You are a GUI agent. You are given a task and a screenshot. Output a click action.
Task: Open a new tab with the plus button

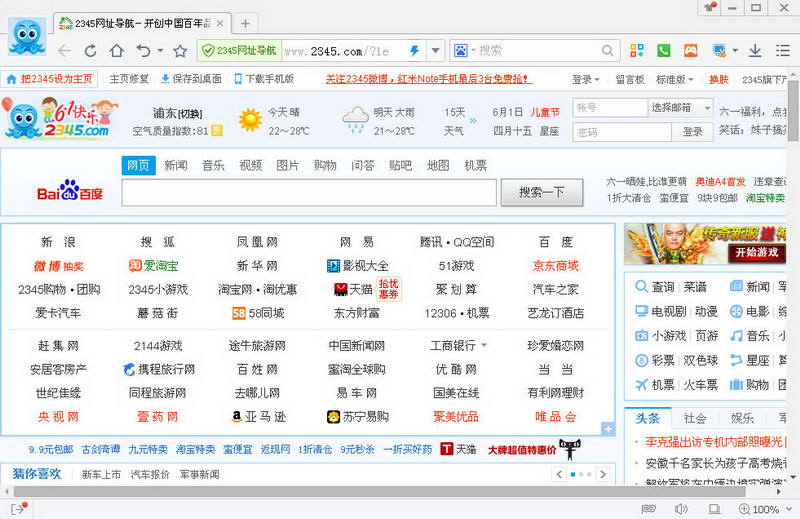(245, 23)
